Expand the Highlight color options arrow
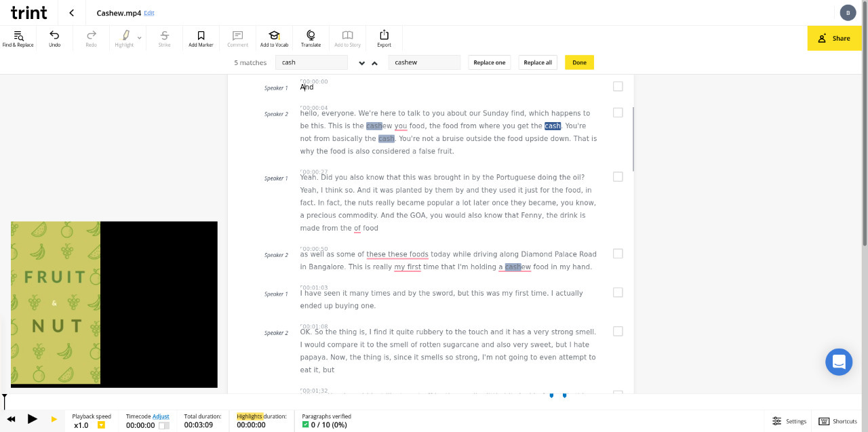The height and width of the screenshot is (432, 868). (x=140, y=38)
